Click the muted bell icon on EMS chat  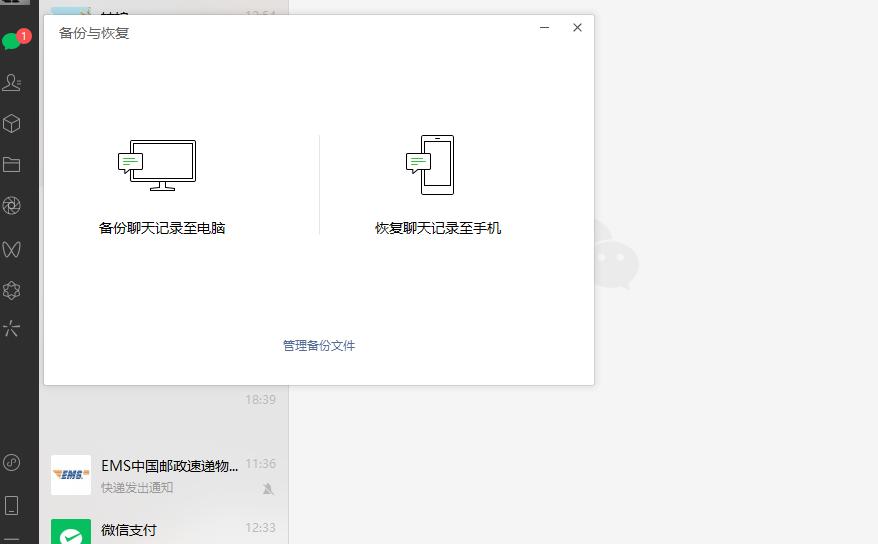pyautogui.click(x=268, y=489)
